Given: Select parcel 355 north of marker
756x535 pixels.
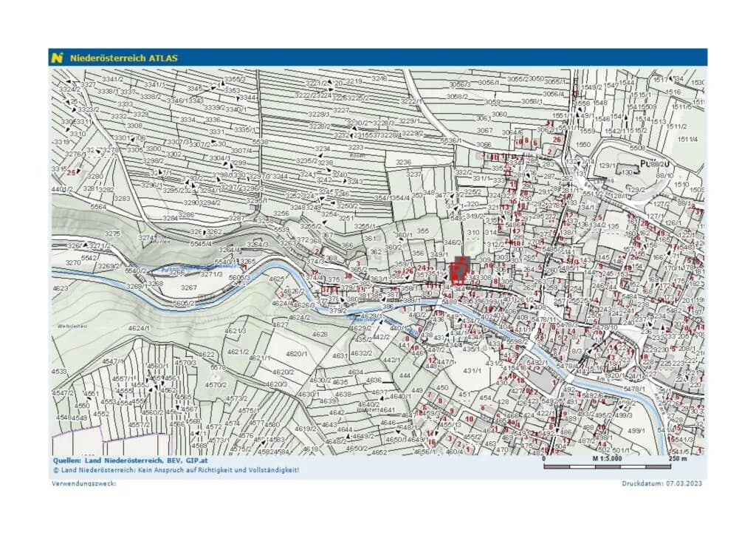Looking at the screenshot, I should point(423,231).
